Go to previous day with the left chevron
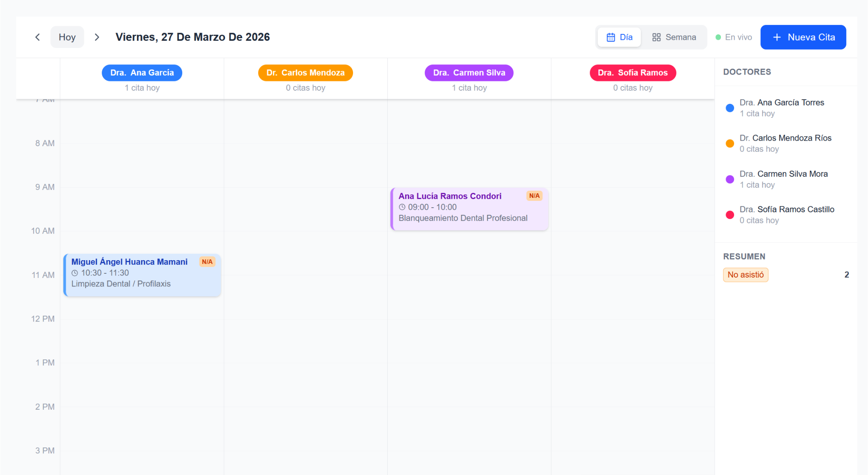 (x=38, y=37)
